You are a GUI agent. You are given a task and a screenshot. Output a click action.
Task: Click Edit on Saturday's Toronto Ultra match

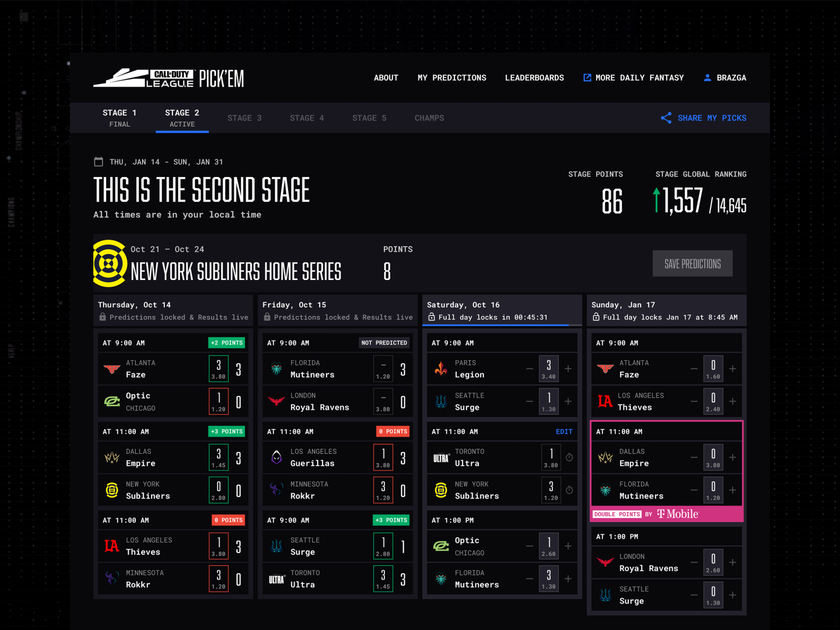coord(564,432)
